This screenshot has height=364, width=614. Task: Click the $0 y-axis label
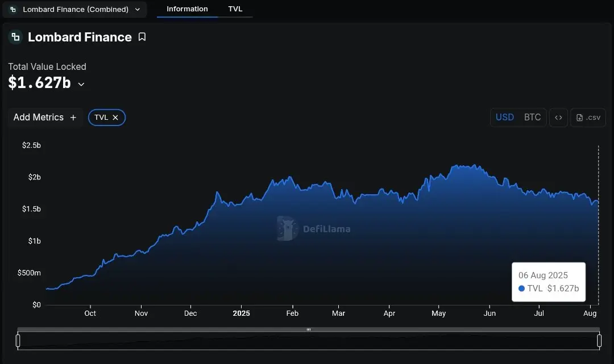coord(36,304)
